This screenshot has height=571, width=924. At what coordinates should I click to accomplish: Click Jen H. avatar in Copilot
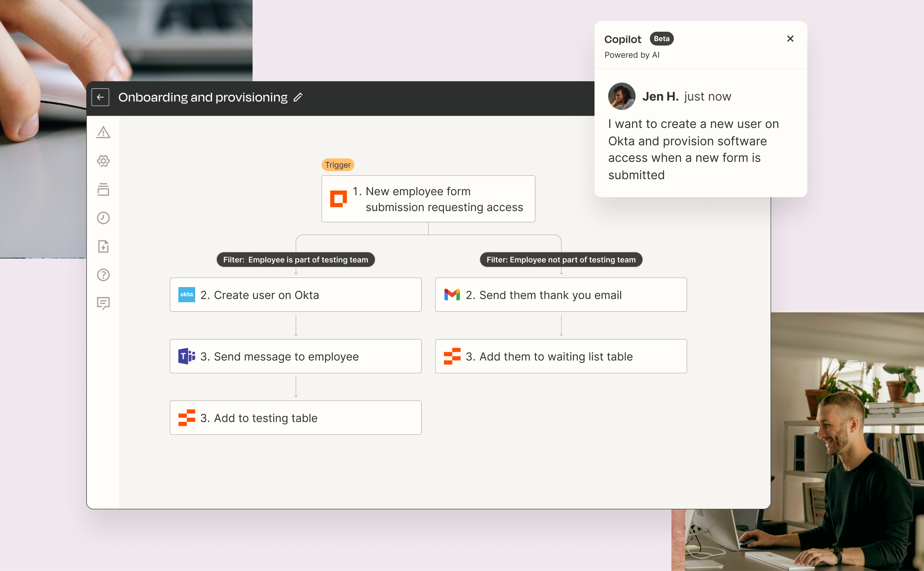[621, 96]
